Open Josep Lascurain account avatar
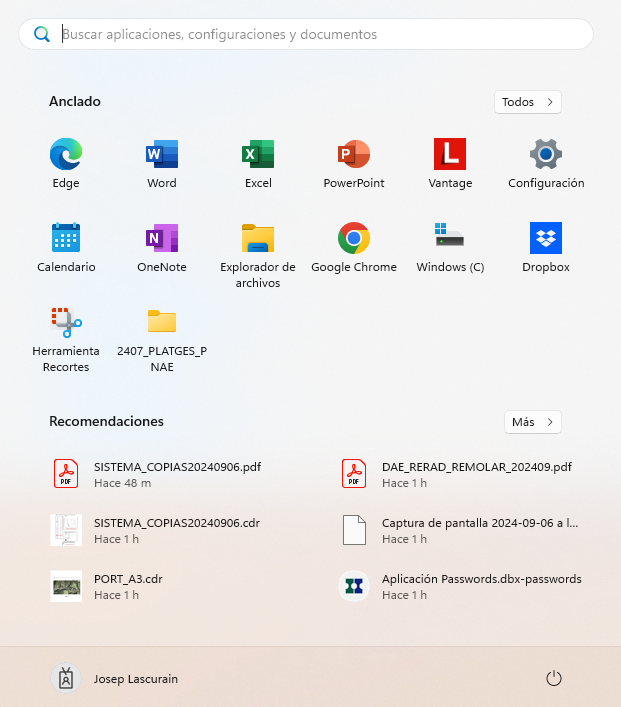 pos(66,679)
